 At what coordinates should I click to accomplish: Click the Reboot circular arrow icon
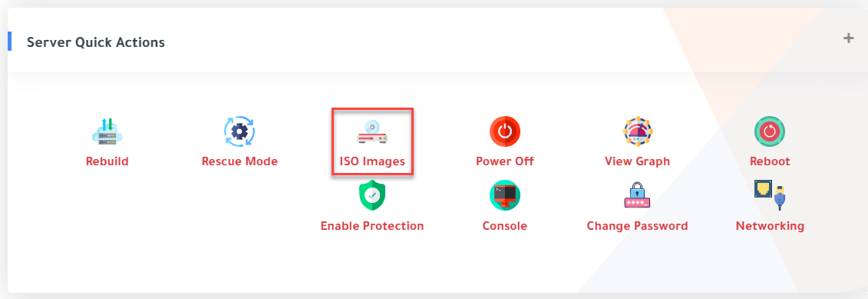(770, 131)
